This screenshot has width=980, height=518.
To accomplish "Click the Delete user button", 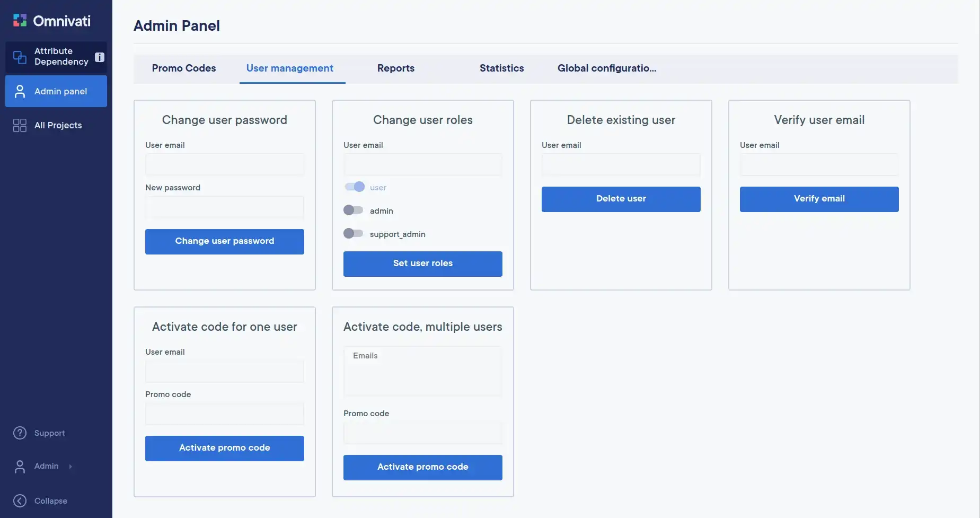I will point(621,199).
